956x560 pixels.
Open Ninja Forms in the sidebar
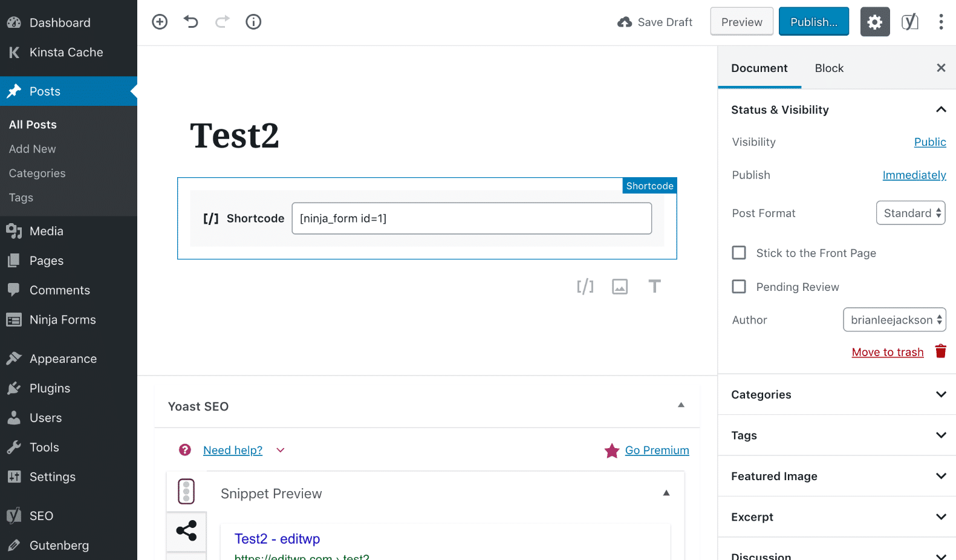click(x=62, y=320)
